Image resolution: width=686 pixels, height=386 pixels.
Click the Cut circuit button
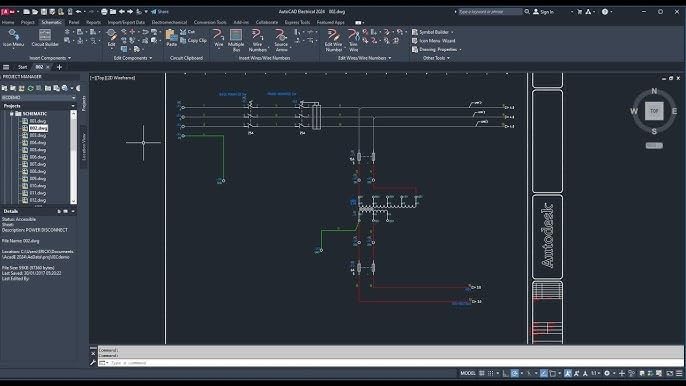pyautogui.click(x=187, y=32)
